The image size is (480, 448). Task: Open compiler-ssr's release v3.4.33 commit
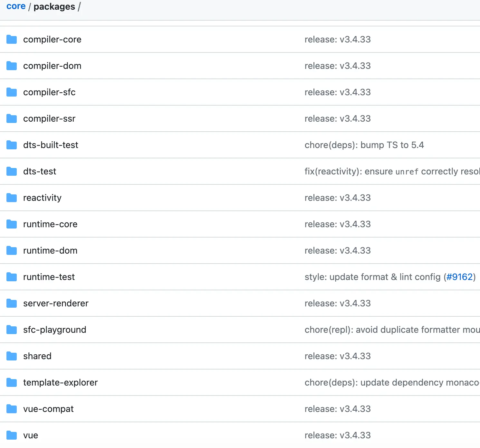click(x=338, y=118)
